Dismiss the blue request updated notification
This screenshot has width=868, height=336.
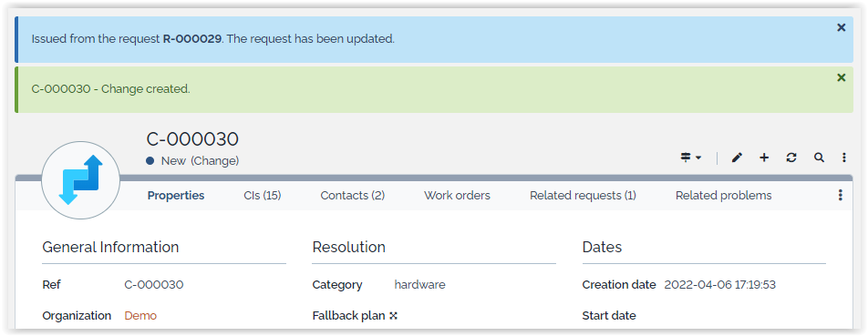point(842,27)
